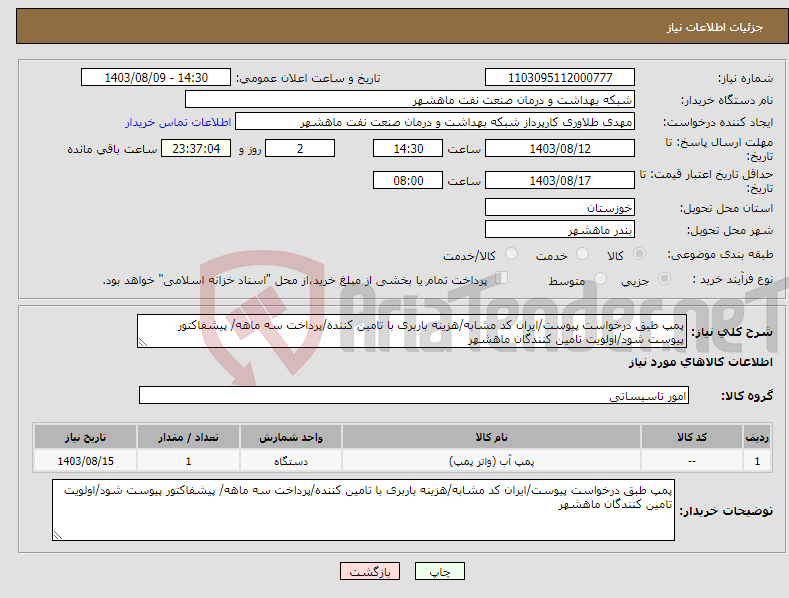The width and height of the screenshot is (789, 598).
Task: Select the کالا radio button
Action: [639, 254]
